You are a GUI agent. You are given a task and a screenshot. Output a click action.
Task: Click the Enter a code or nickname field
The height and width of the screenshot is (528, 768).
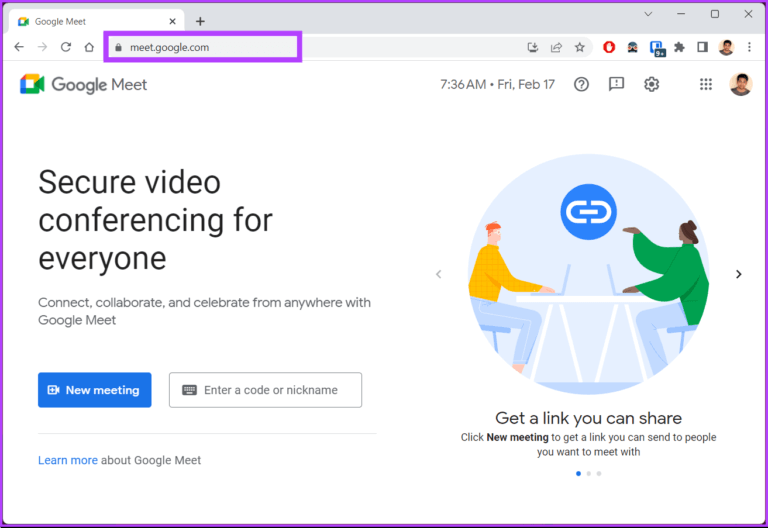[x=265, y=390]
